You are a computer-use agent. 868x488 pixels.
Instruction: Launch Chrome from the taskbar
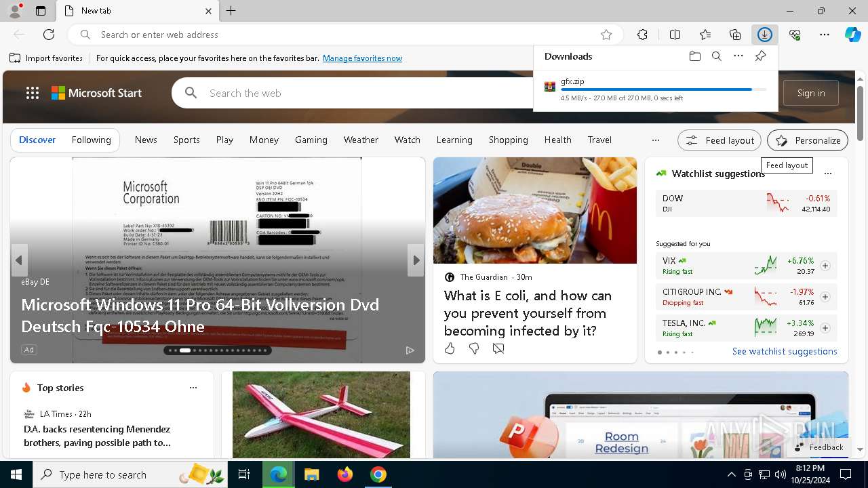pos(378,474)
